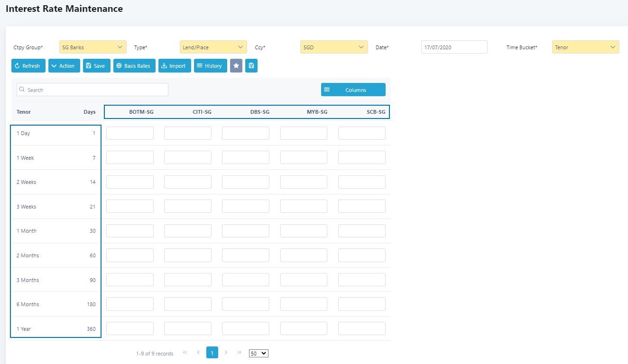Go to previous page arrow

(x=198, y=353)
